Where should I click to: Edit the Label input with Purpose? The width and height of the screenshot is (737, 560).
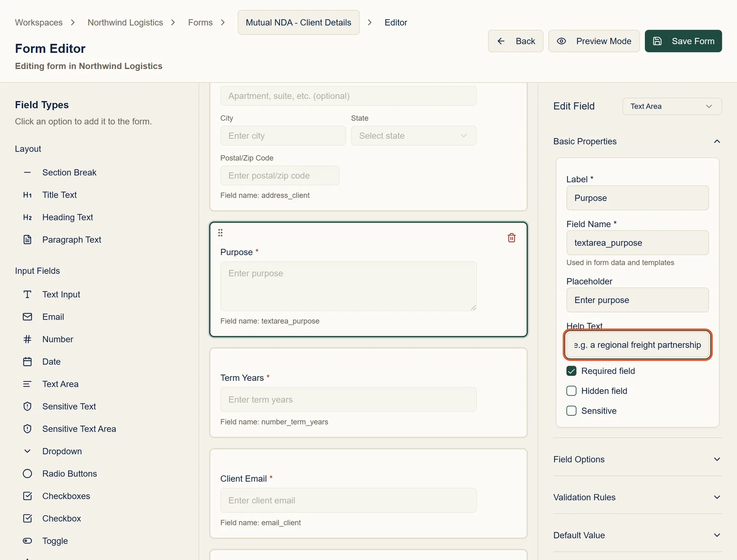click(x=638, y=198)
